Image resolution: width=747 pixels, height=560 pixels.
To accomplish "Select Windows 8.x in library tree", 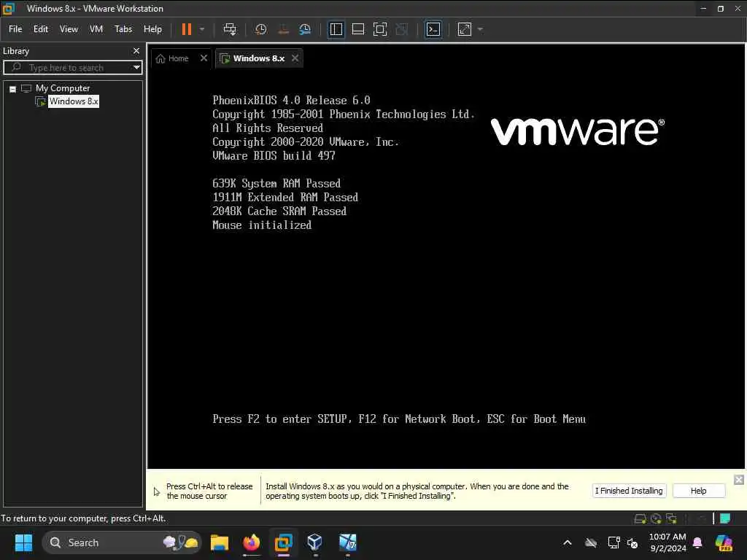I will click(x=74, y=101).
